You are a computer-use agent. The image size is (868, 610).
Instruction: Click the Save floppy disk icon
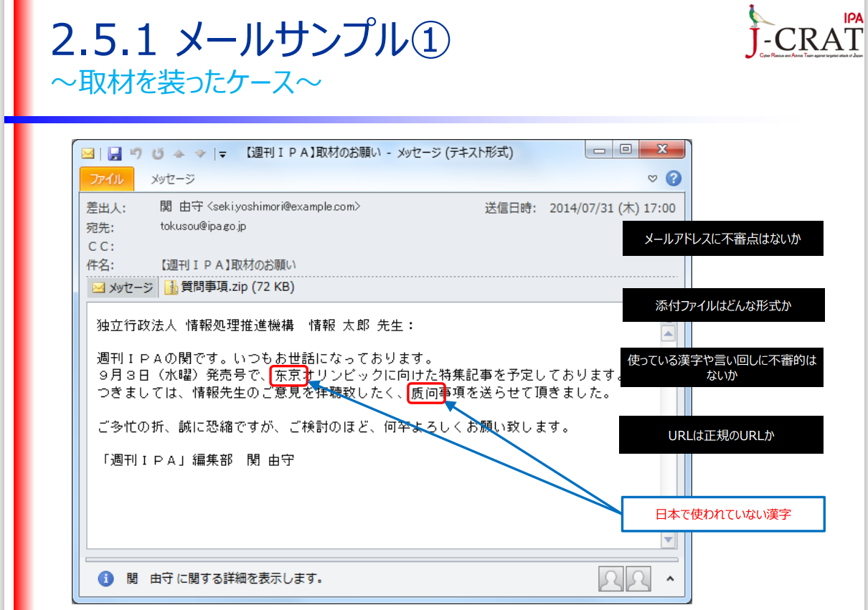(115, 153)
